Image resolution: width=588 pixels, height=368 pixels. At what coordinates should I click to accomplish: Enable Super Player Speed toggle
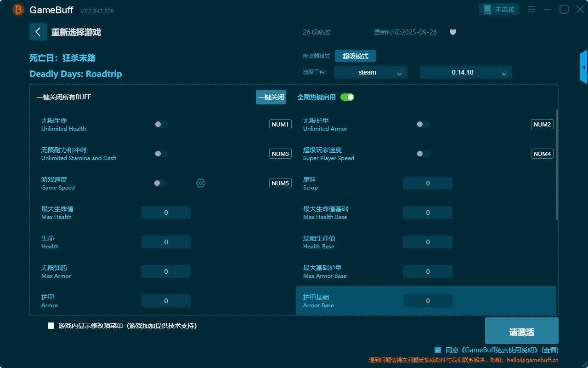(423, 154)
